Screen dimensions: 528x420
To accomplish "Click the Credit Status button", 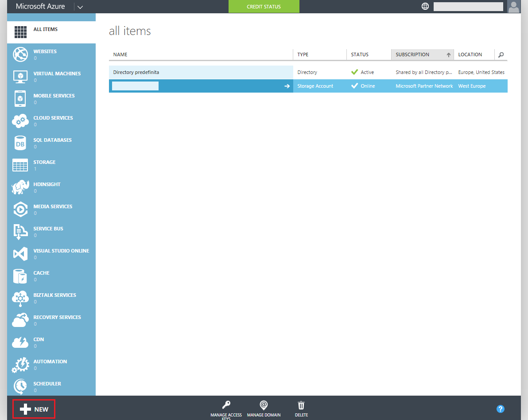I will point(264,7).
